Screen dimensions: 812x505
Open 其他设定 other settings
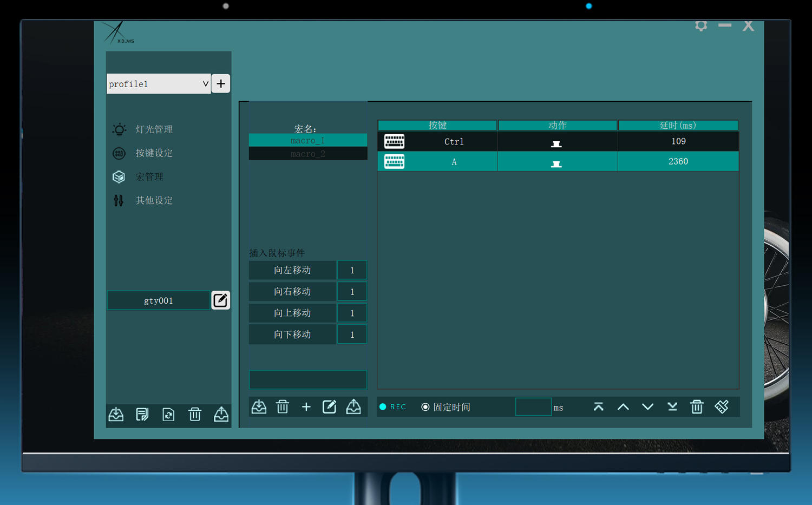point(154,200)
